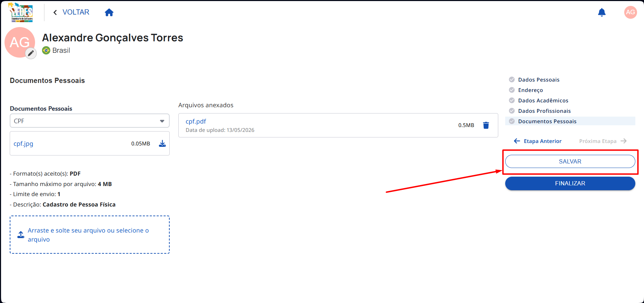Screen dimensions: 644x303
Task: Edit profile photo pencil icon
Action: 31,53
